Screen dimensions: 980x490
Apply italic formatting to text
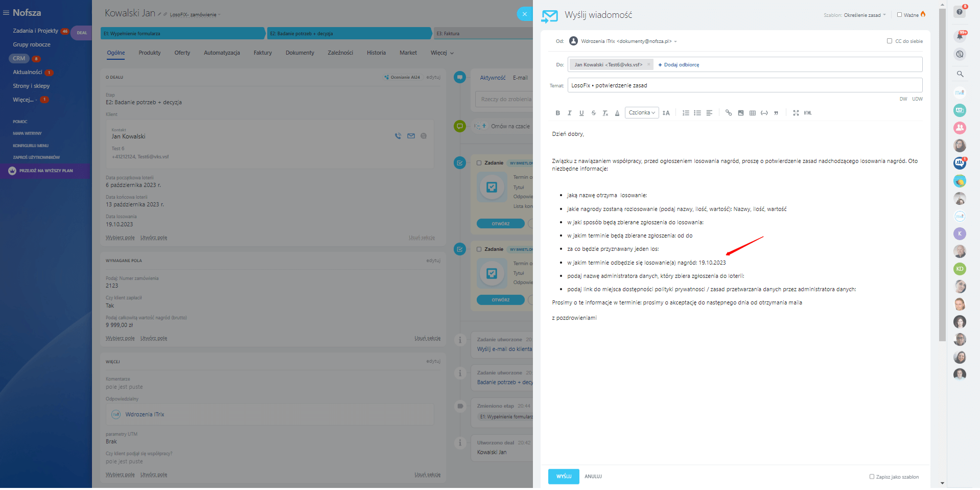pyautogui.click(x=569, y=113)
